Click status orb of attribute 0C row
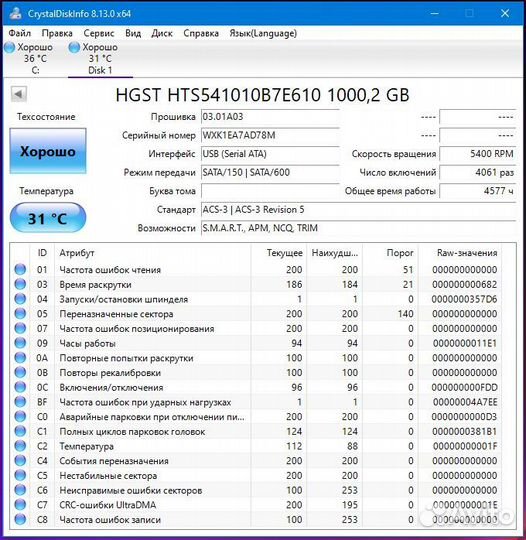 pos(20,387)
